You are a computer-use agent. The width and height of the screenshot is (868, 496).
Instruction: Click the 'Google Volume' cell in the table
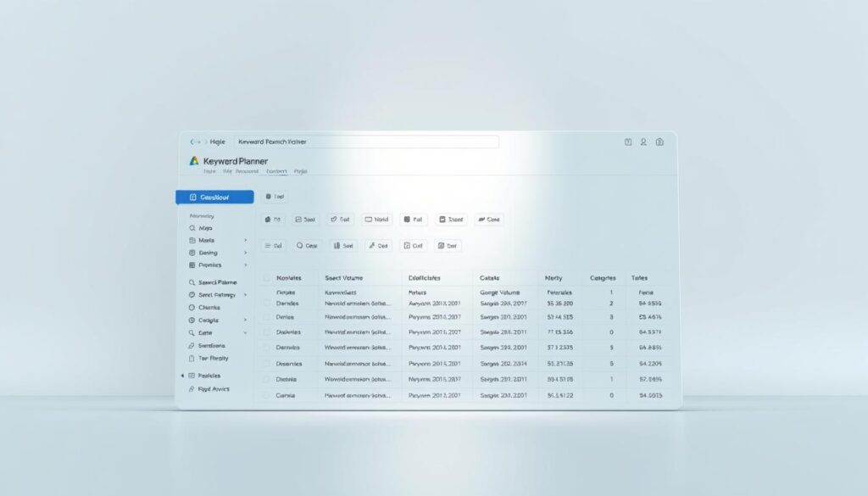tap(499, 293)
